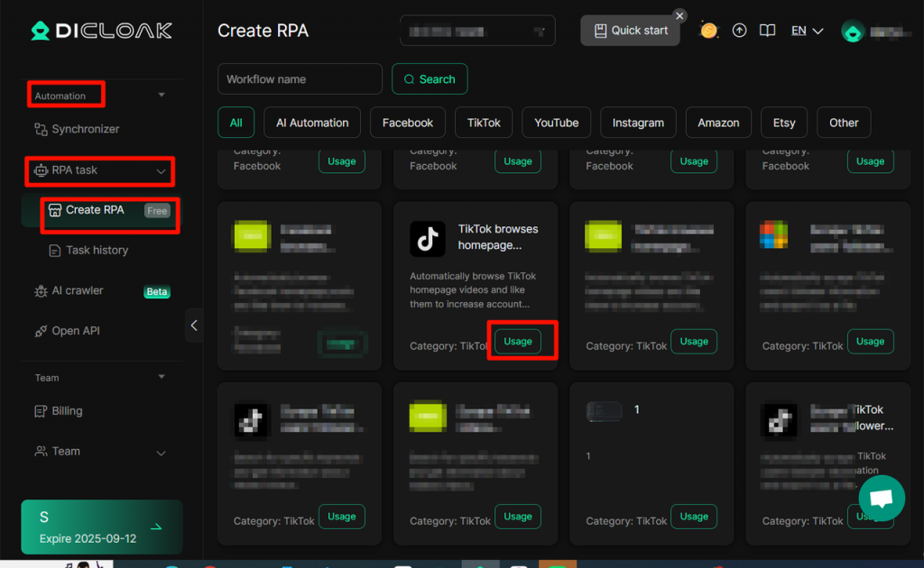Filter by Etsy category
This screenshot has width=924, height=568.
point(784,123)
